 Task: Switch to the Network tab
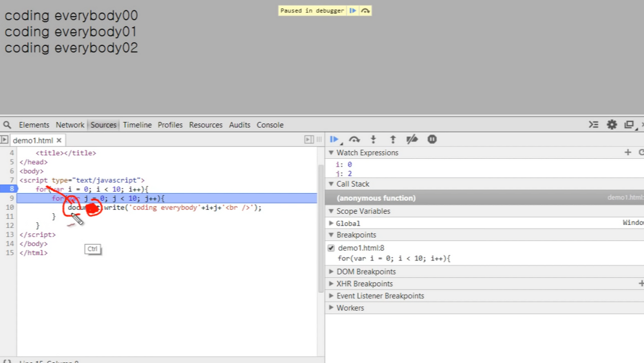70,125
